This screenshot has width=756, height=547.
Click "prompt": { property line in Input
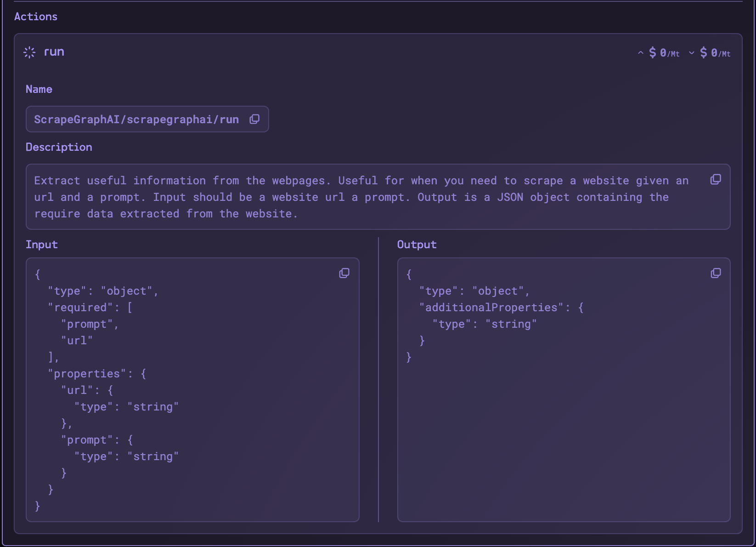click(97, 440)
